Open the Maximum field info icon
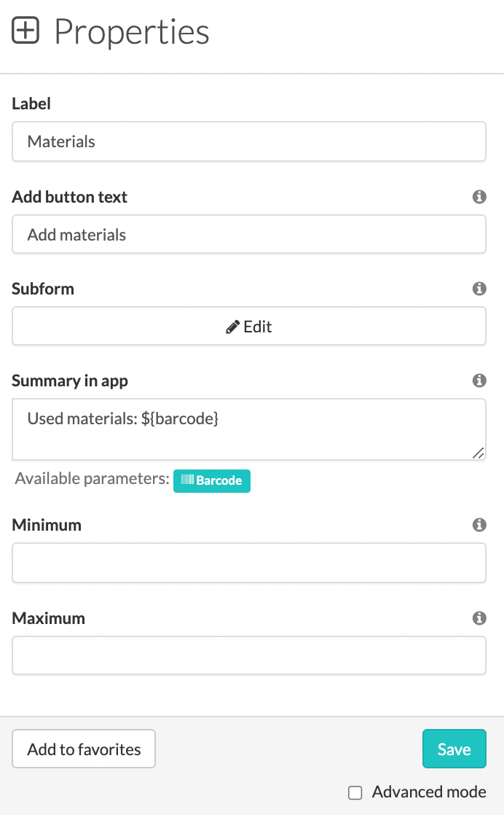 (x=479, y=618)
